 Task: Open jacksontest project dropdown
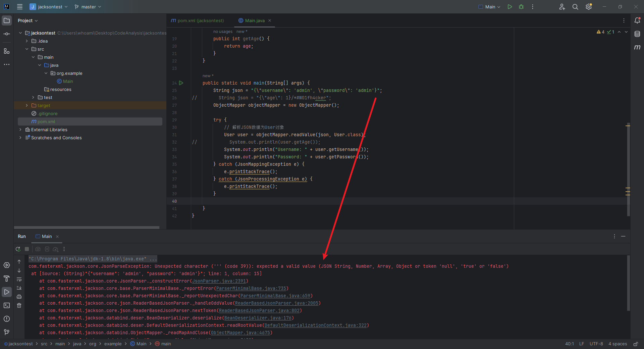(49, 7)
